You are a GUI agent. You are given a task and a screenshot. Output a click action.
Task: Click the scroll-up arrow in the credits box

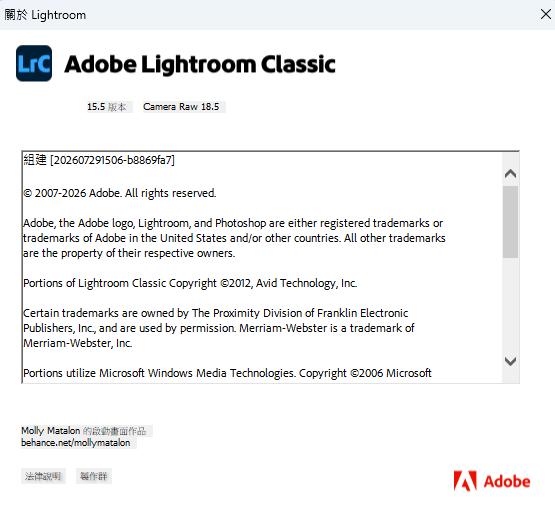(510, 174)
